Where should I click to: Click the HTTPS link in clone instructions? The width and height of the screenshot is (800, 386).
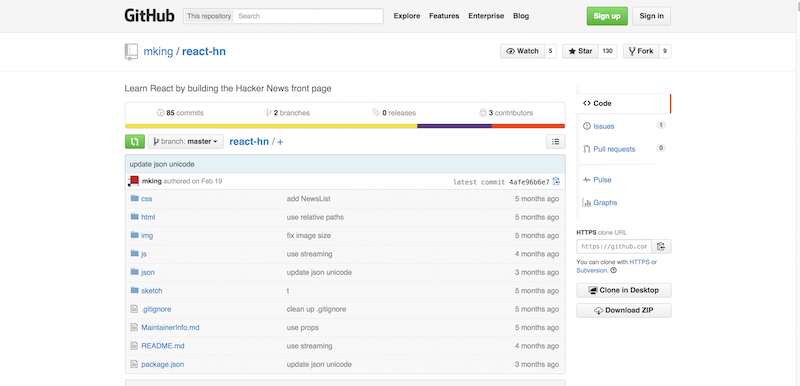pos(639,262)
